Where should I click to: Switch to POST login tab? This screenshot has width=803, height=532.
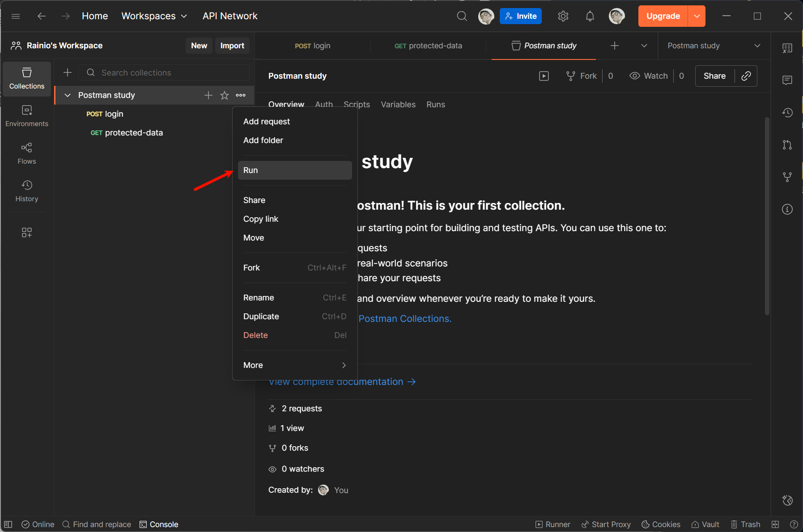coord(313,46)
